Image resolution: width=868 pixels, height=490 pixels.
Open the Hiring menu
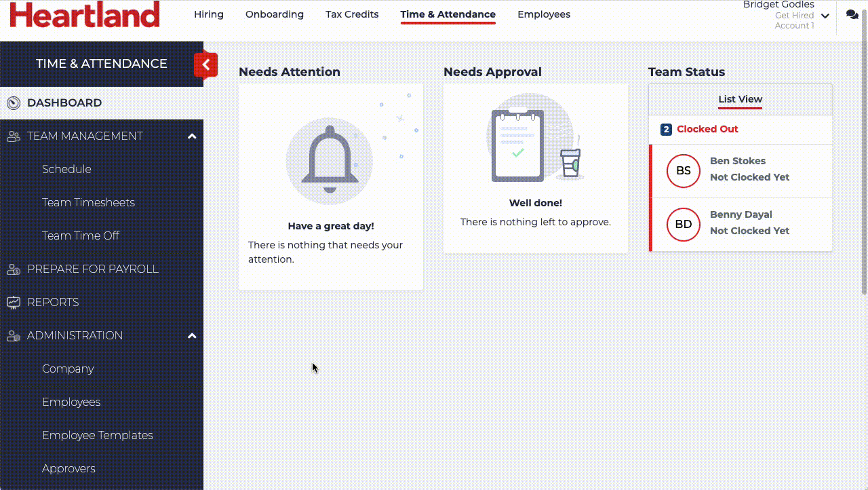209,14
